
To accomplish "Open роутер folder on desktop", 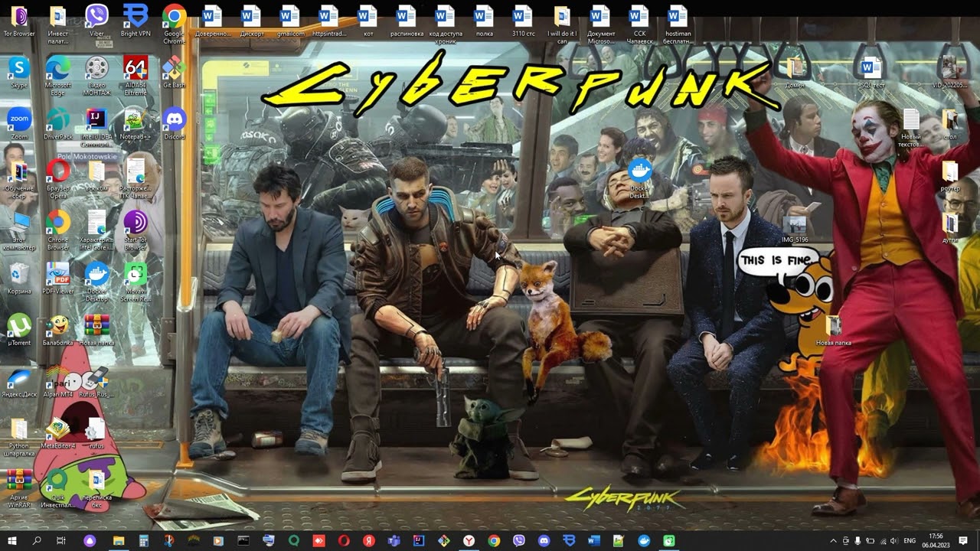I will (x=950, y=176).
